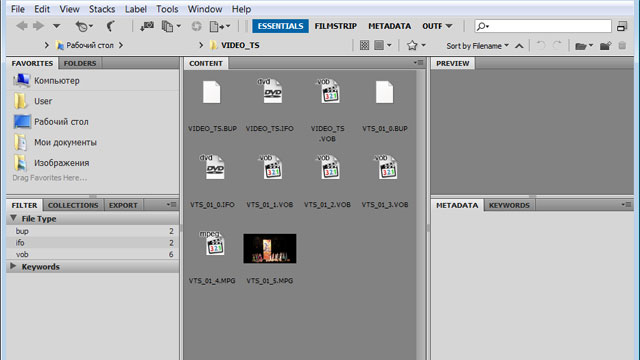
Task: Open the Stacks menu
Action: tap(102, 9)
